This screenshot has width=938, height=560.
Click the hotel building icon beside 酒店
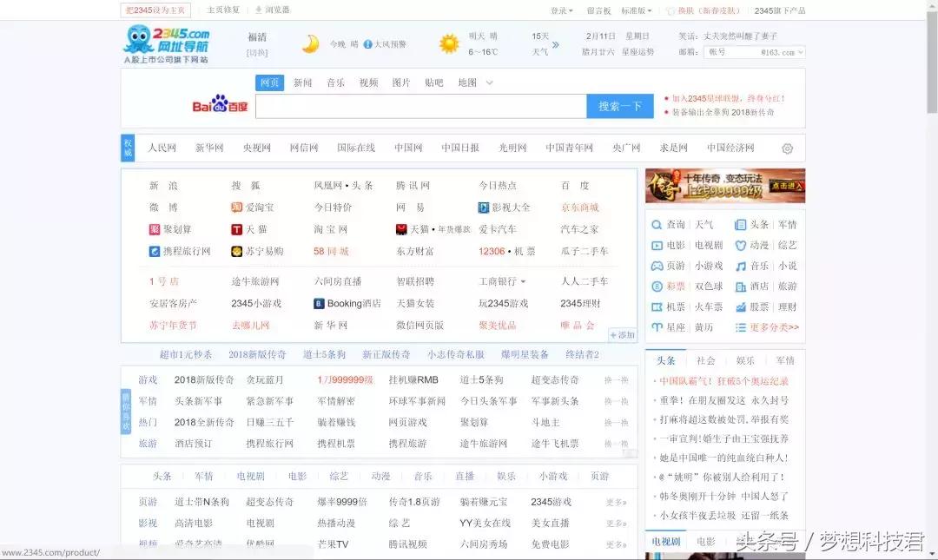coord(742,287)
